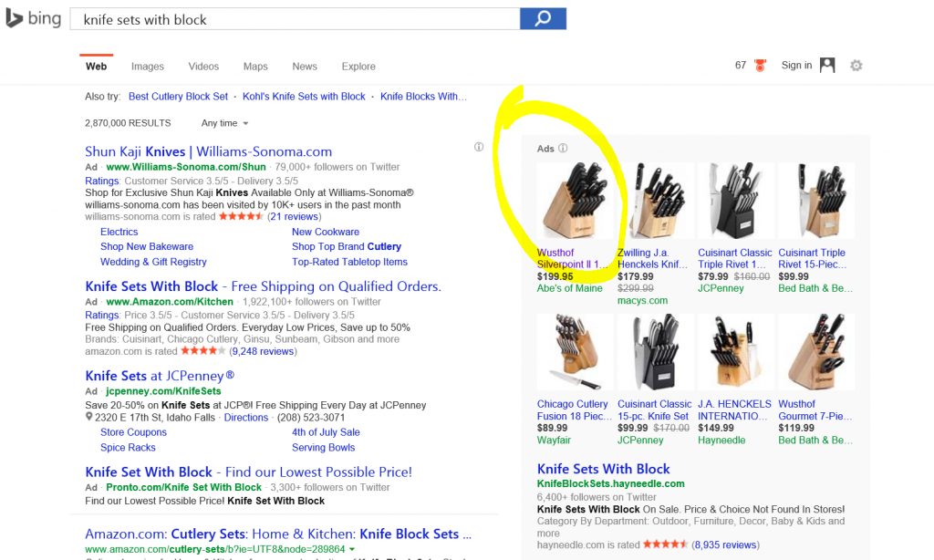Switch to the News tab

305,67
